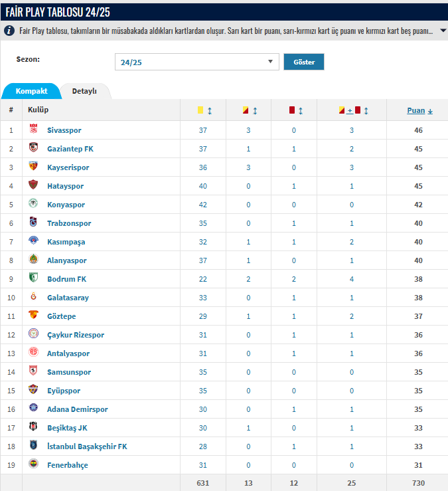
Task: Click the Galatasaray club logo
Action: pyautogui.click(x=33, y=296)
